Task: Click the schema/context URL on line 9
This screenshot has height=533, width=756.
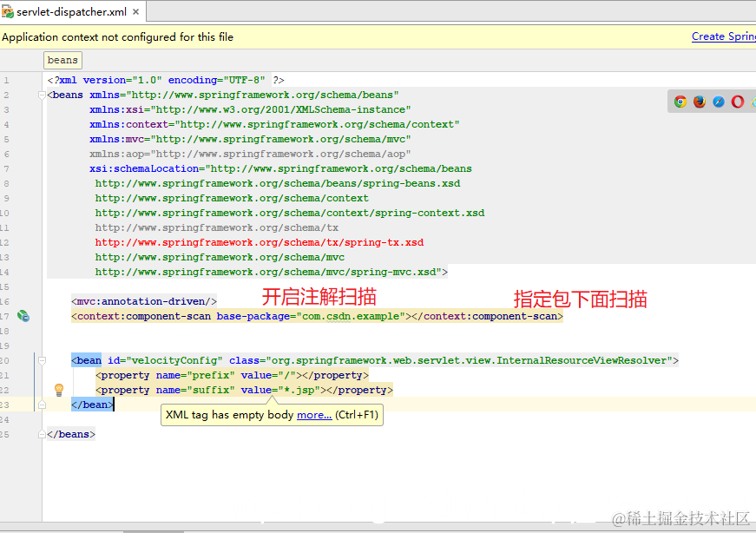Action: 232,198
